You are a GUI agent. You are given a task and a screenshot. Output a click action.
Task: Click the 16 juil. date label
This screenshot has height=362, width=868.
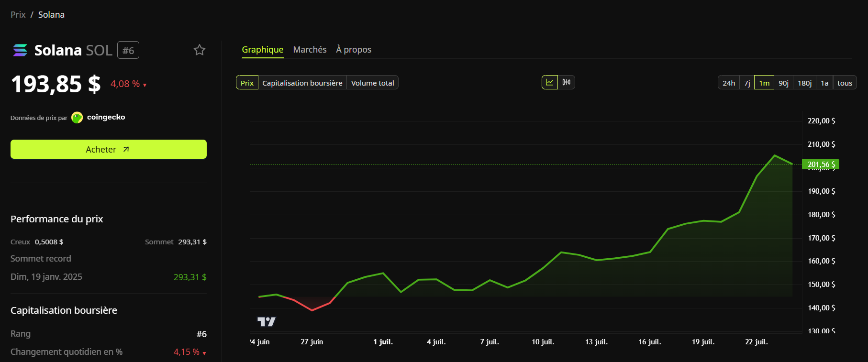coord(650,342)
